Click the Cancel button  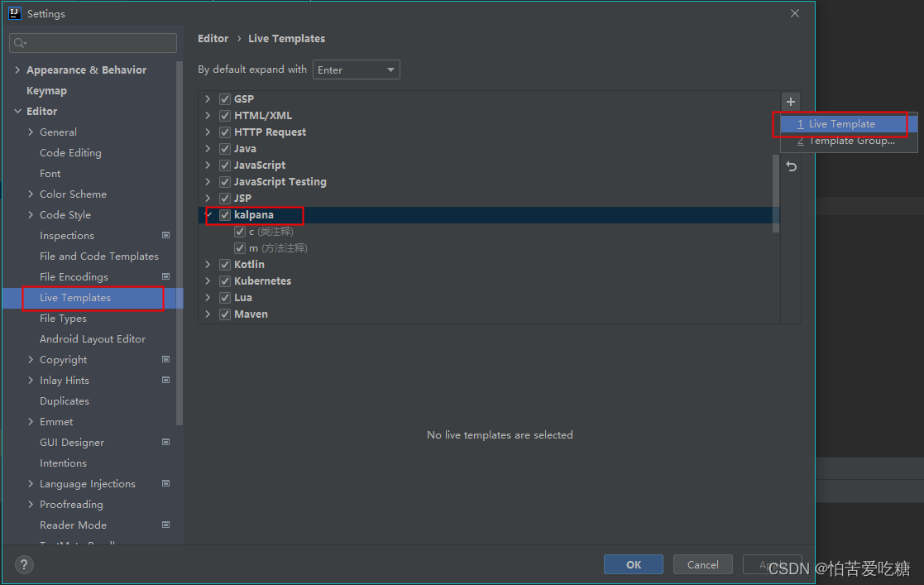pos(703,564)
